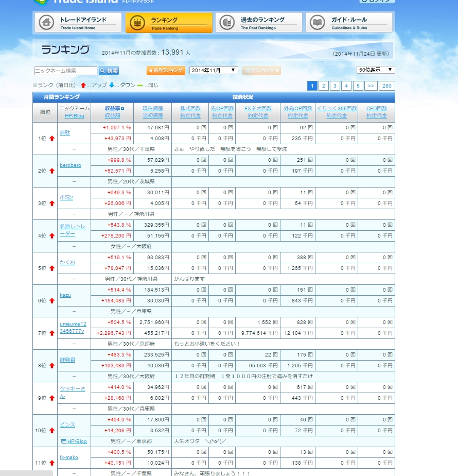Open profile of umeume123456777v
The width and height of the screenshot is (458, 476).
click(x=73, y=328)
